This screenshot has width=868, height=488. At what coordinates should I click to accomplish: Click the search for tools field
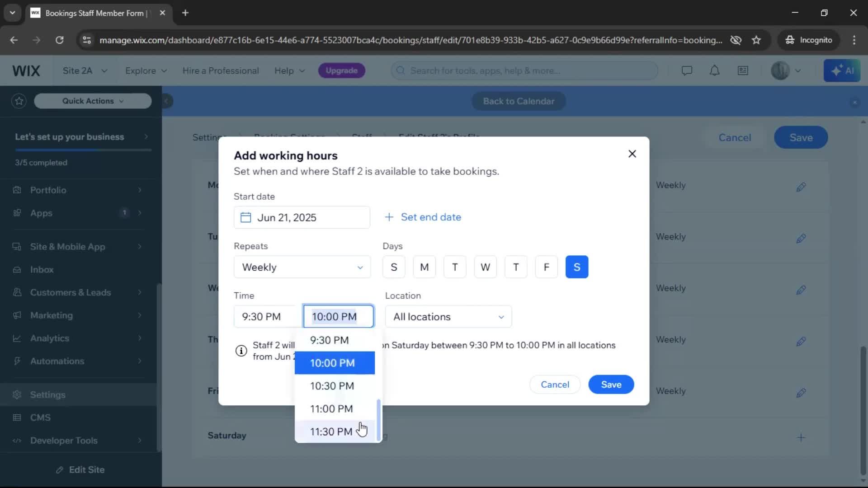(524, 70)
